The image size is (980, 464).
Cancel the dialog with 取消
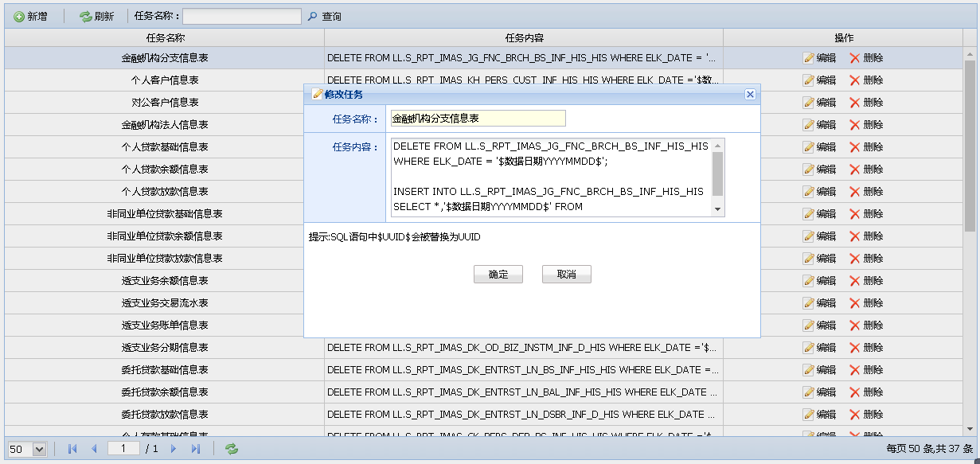coord(566,275)
